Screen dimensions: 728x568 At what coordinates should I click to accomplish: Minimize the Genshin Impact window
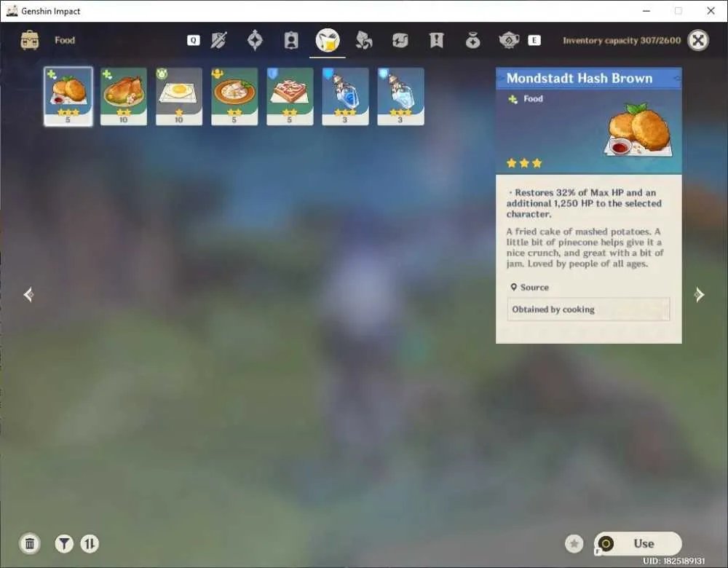pyautogui.click(x=646, y=11)
